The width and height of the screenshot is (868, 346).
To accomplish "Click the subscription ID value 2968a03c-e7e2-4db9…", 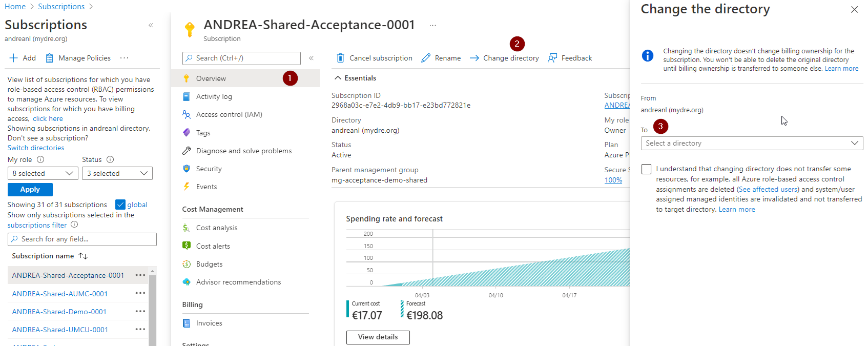I will (401, 105).
